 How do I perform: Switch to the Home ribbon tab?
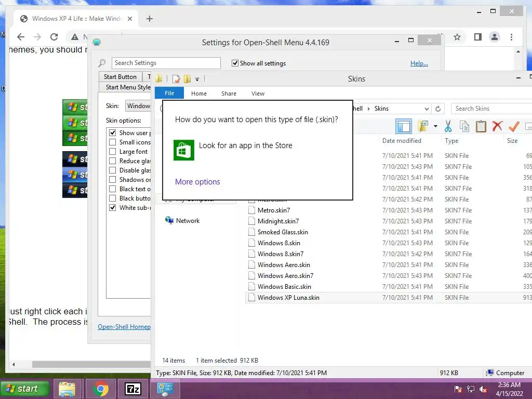(x=199, y=94)
